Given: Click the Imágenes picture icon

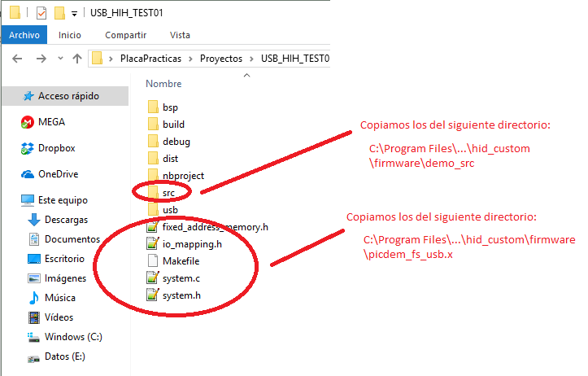Looking at the screenshot, I should tap(34, 278).
